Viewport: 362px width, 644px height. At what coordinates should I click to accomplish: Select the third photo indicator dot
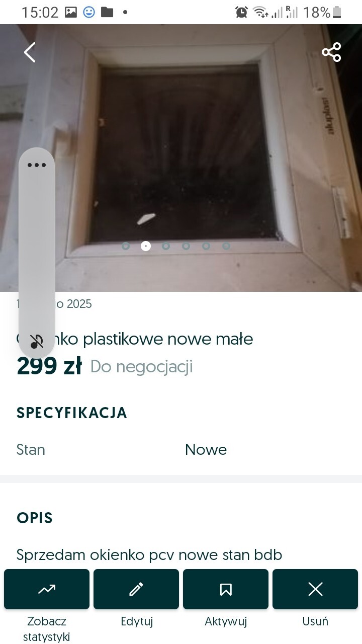pyautogui.click(x=166, y=246)
